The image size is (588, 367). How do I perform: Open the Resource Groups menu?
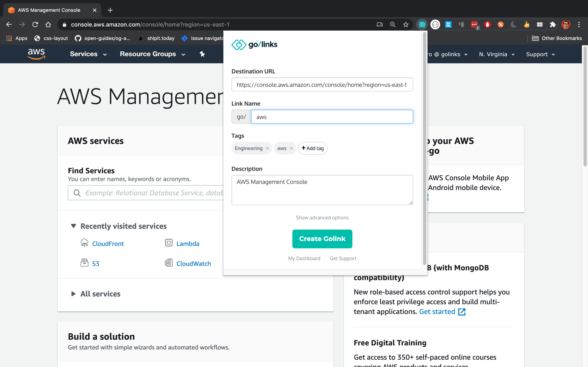click(x=152, y=54)
